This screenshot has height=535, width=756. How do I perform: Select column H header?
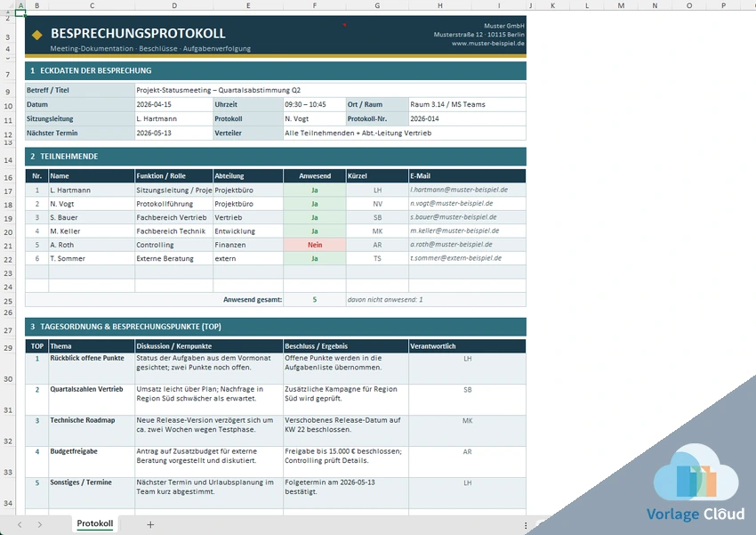pos(439,5)
